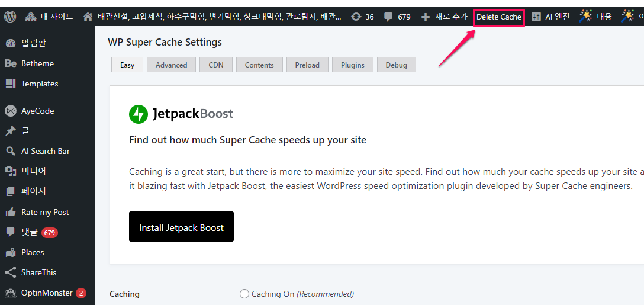The width and height of the screenshot is (644, 305).
Task: Click the My Sites network icon
Action: click(31, 17)
